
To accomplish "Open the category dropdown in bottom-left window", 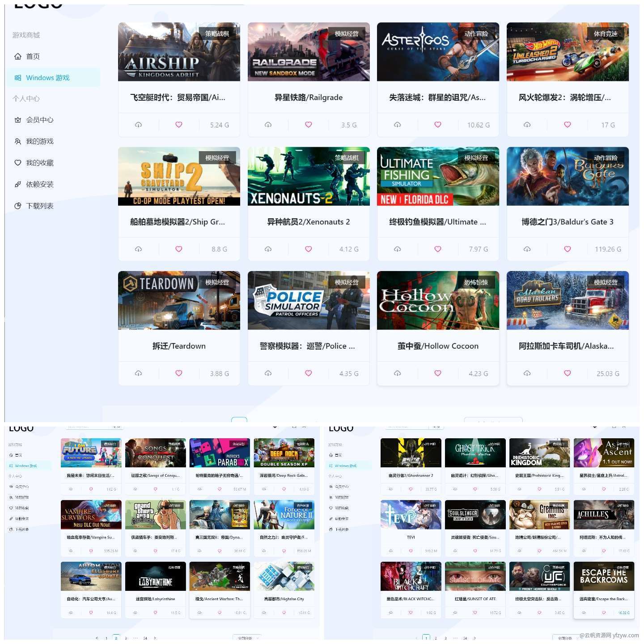I will click(x=247, y=638).
